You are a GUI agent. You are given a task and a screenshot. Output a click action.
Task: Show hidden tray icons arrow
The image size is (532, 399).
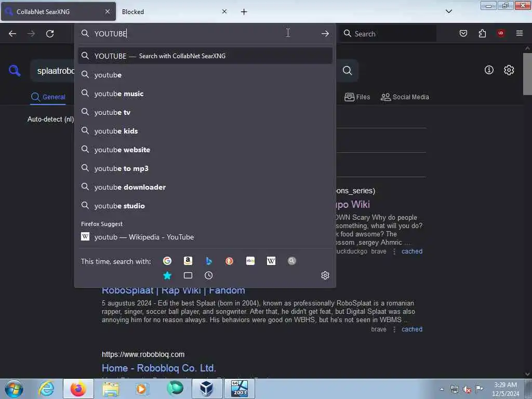pos(442,389)
